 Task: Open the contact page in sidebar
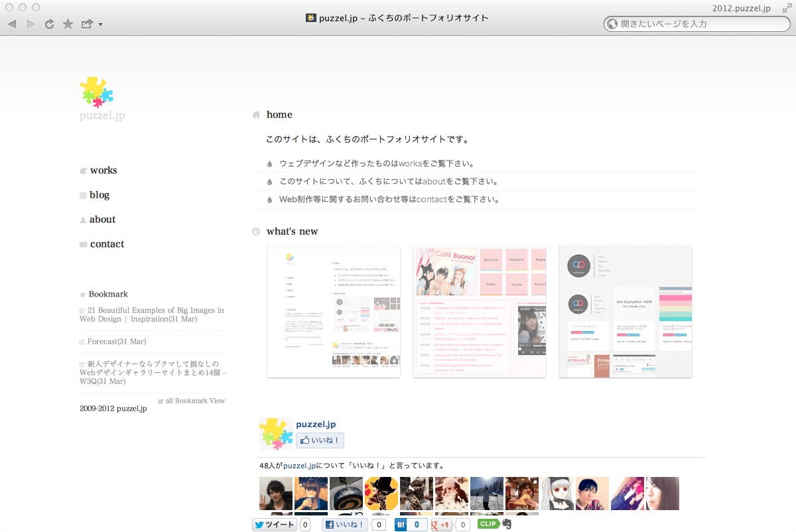[107, 244]
